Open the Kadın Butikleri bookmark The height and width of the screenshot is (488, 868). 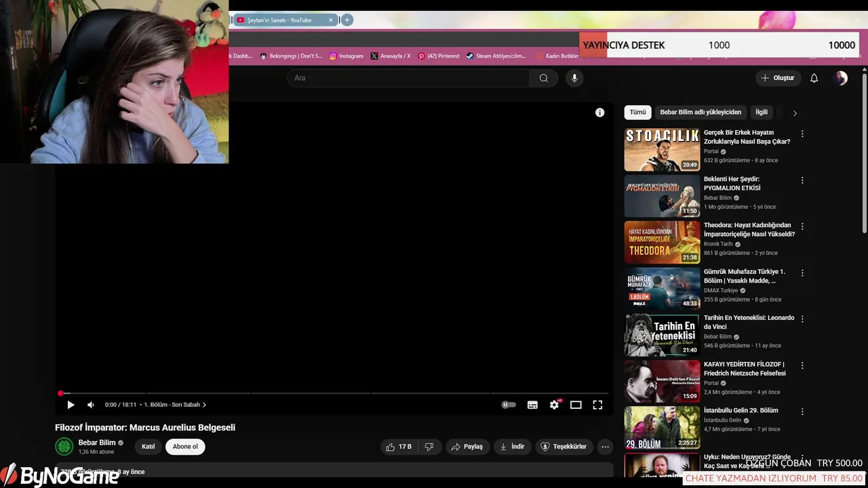tap(558, 56)
